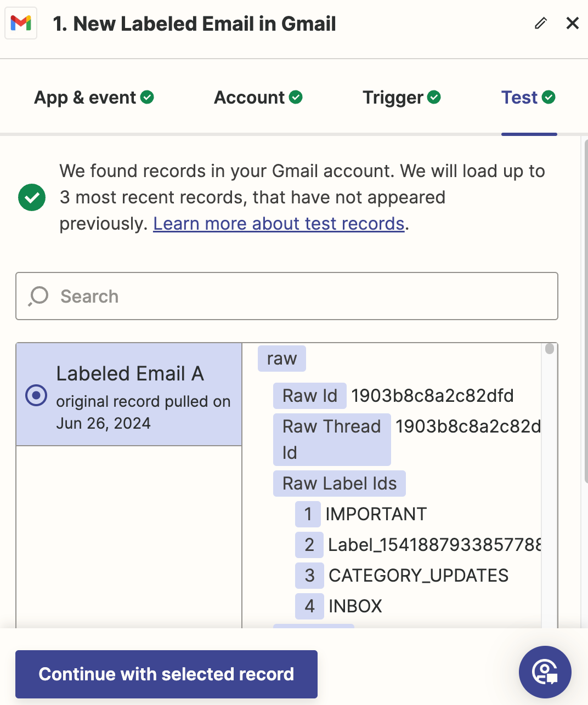588x705 pixels.
Task: Click the green check beside Test
Action: [549, 97]
